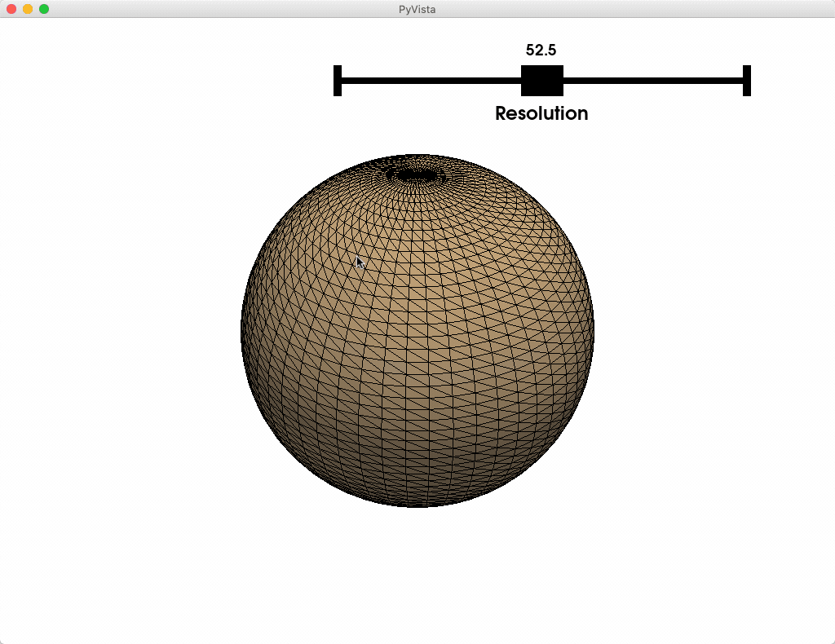Click the red close button

10,10
